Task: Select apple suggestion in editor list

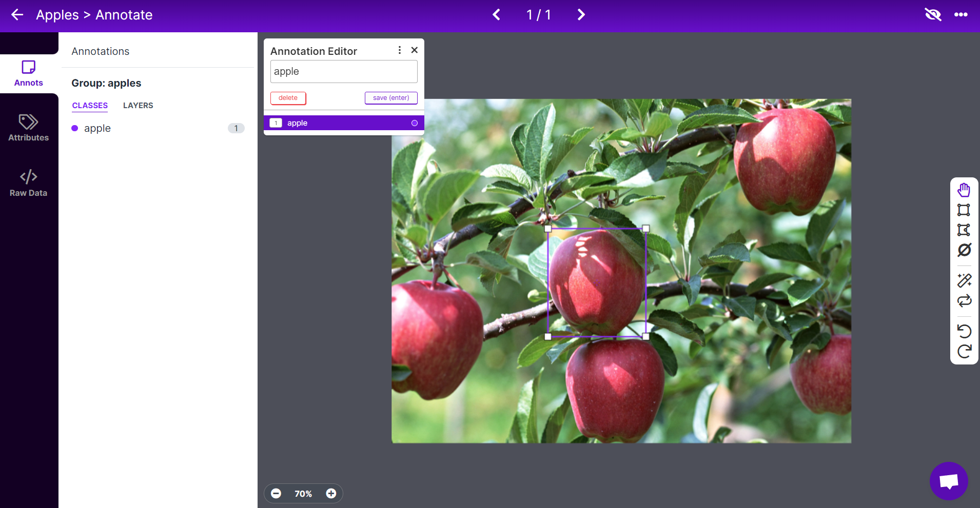Action: point(344,123)
